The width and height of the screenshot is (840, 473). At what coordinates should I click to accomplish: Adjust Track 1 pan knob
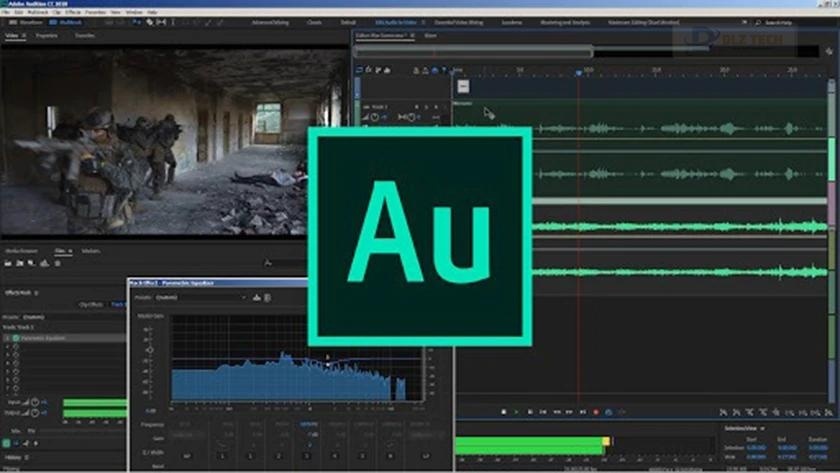click(411, 117)
